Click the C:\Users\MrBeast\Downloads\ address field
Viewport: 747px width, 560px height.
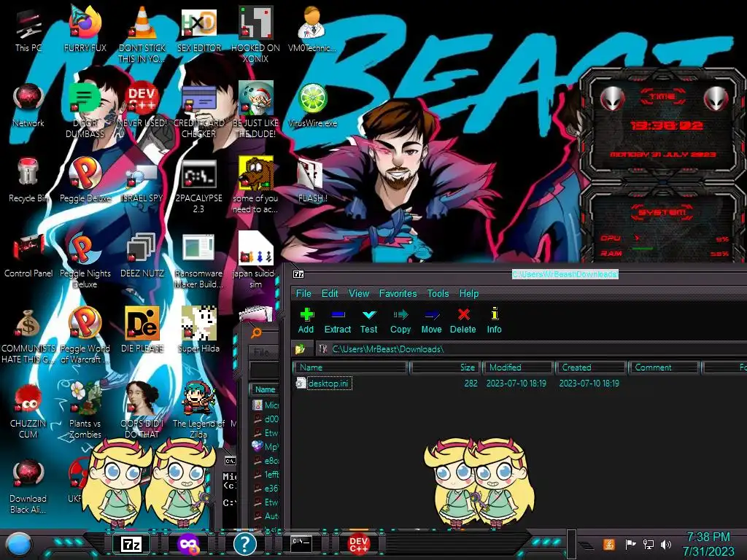click(x=531, y=349)
